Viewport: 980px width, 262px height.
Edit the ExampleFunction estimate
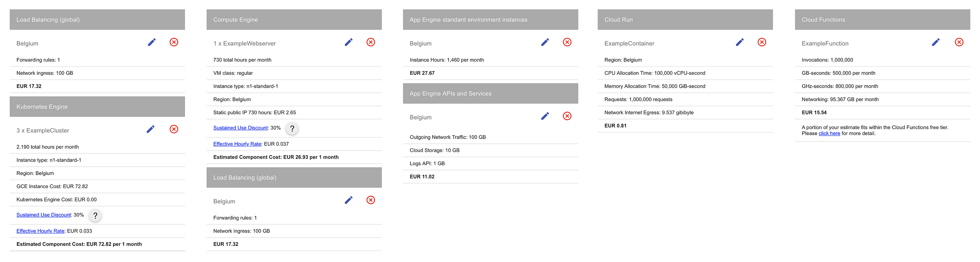pos(936,42)
